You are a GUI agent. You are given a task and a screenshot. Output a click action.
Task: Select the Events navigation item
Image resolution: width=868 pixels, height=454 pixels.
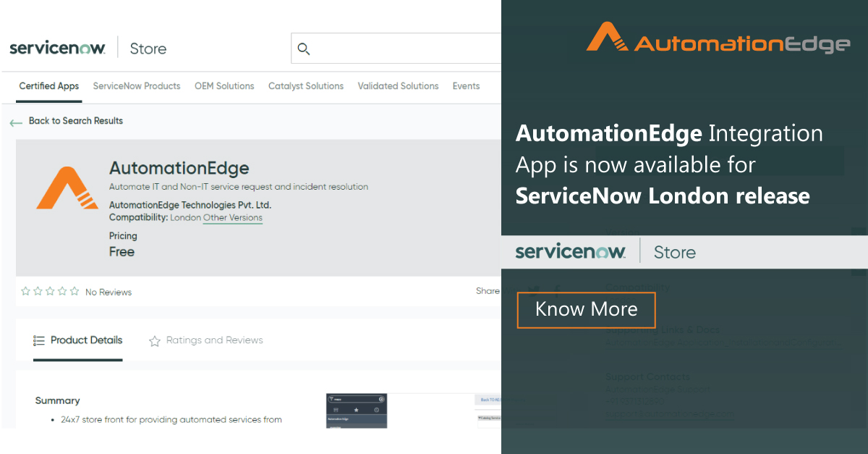466,85
